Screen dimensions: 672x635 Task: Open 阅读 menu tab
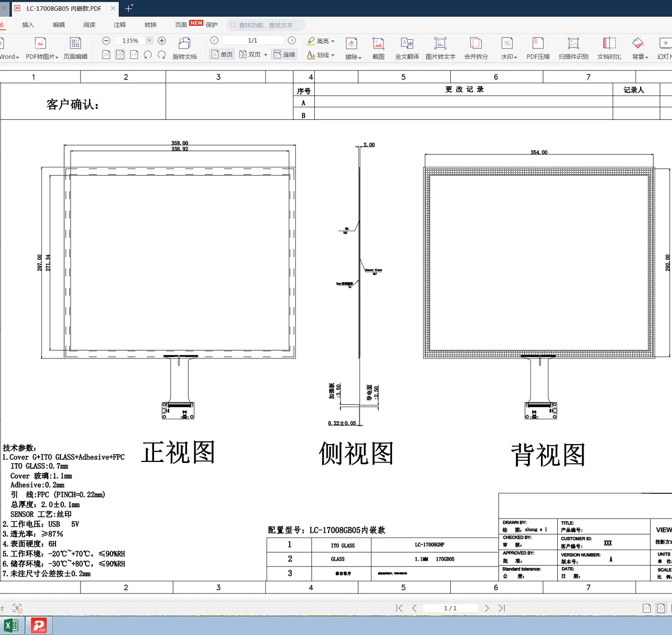coord(90,25)
